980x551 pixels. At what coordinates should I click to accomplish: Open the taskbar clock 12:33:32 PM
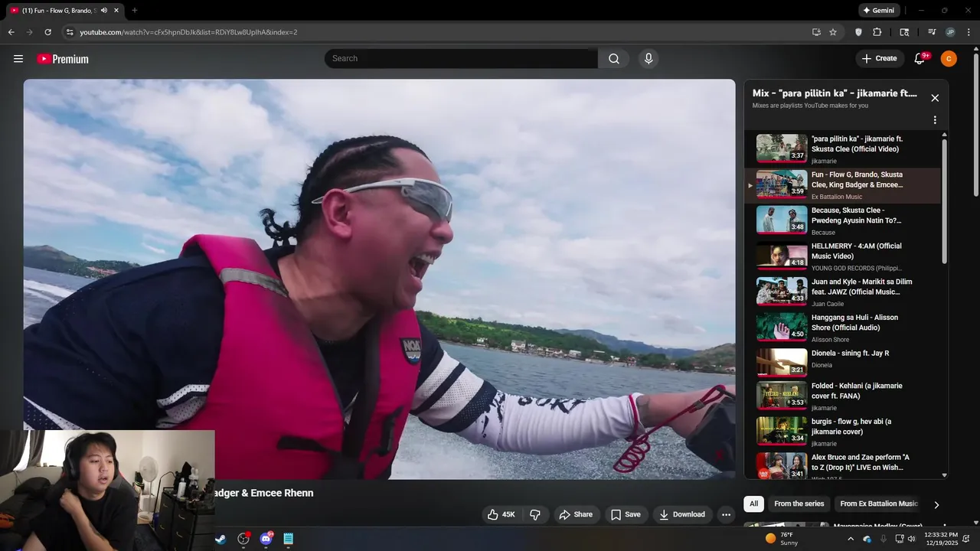(941, 539)
